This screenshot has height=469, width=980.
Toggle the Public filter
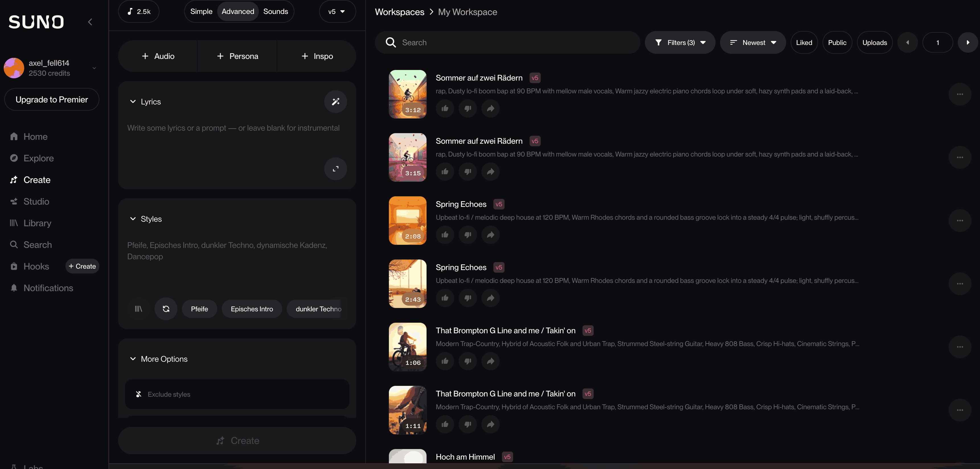(837, 43)
